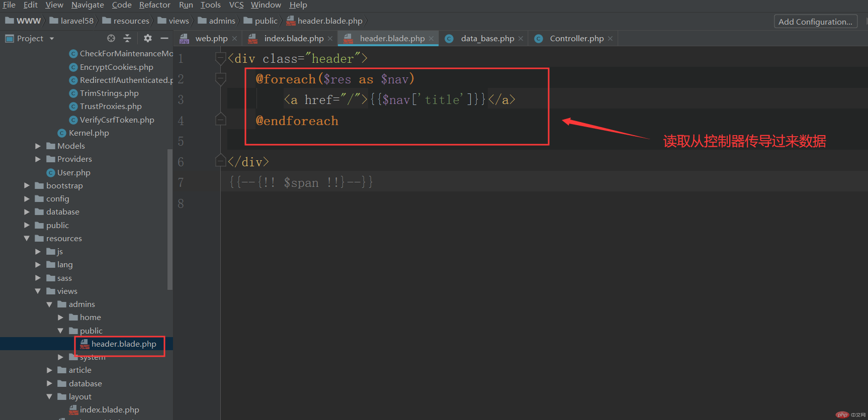The height and width of the screenshot is (420, 868).
Task: Select TrustProxies.php in project tree
Action: [105, 107]
